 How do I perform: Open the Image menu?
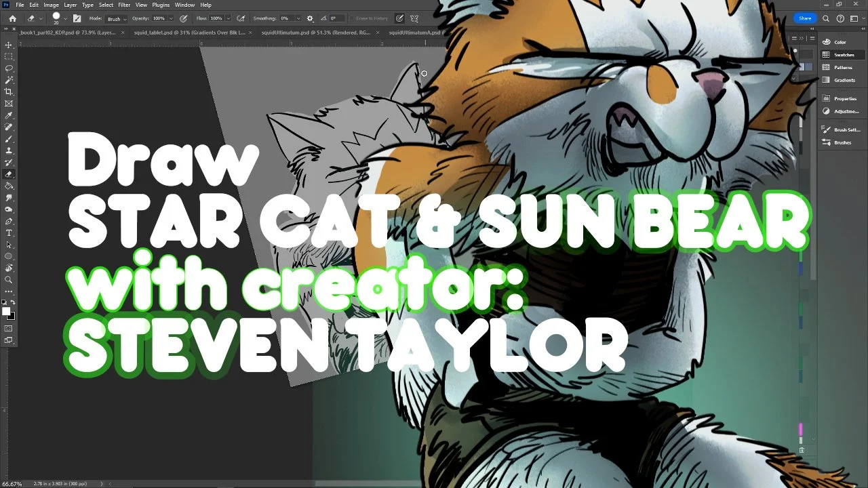pos(52,5)
